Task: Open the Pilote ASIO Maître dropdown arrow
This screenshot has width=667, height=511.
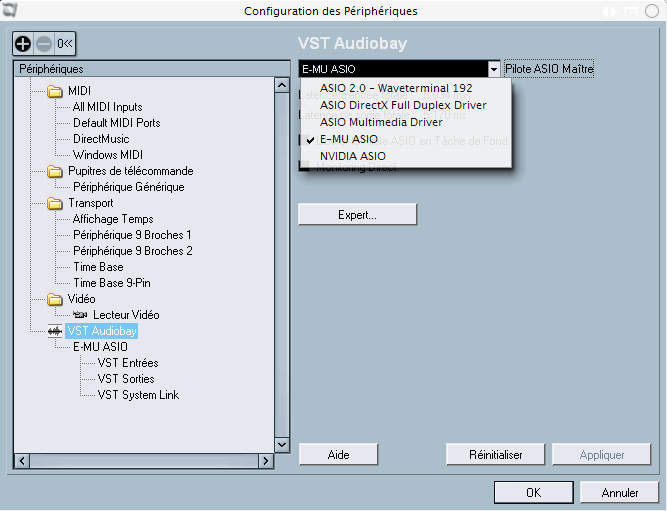Action: (493, 69)
